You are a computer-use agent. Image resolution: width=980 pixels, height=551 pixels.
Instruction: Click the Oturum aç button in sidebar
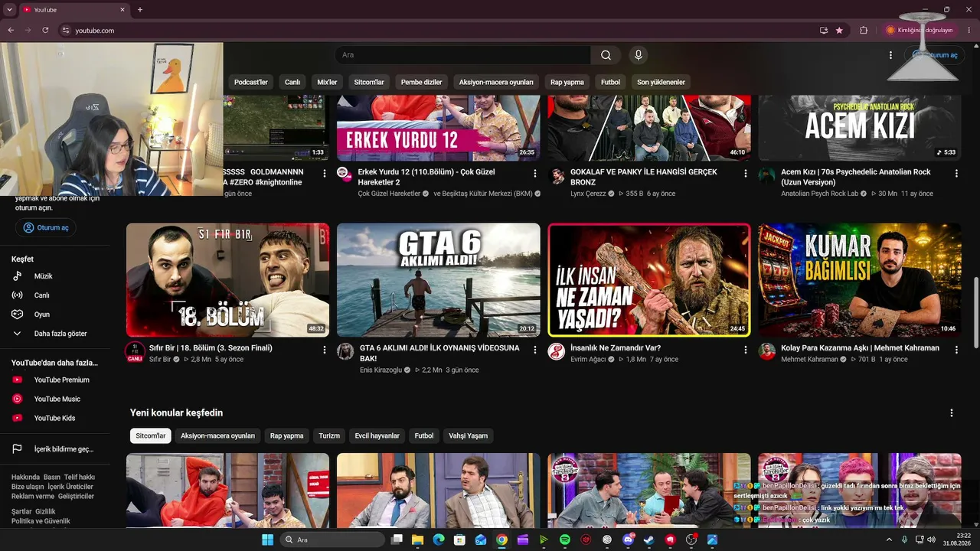point(46,227)
